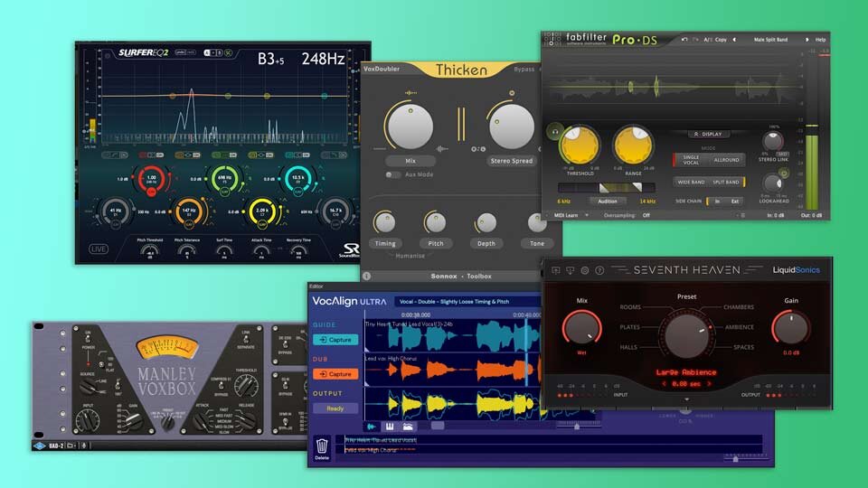This screenshot has height=488, width=868.
Task: Click the yellow band SURF button
Action: tap(262, 225)
